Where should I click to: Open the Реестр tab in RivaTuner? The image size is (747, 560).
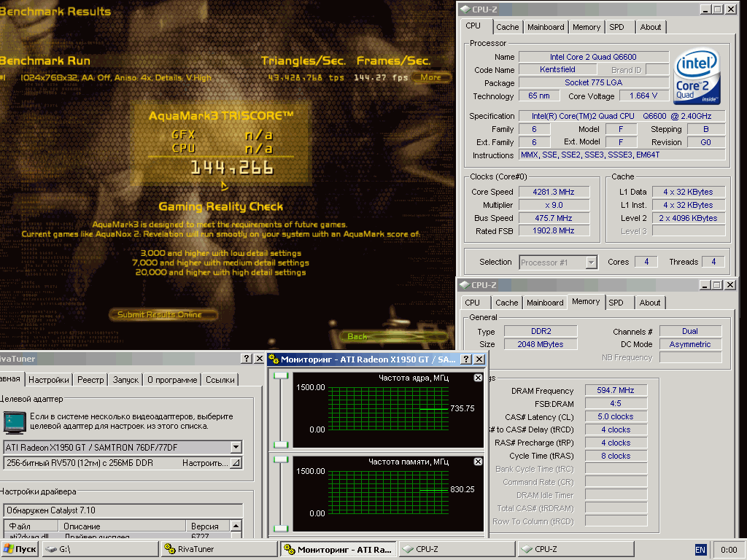click(90, 379)
